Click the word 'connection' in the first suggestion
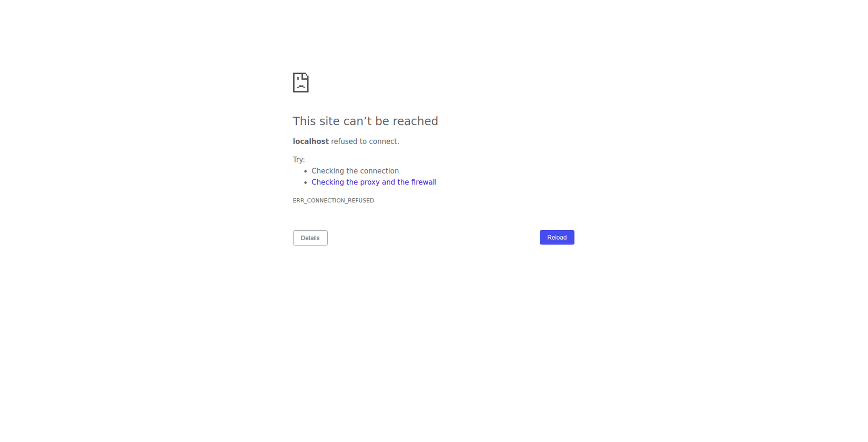Image resolution: width=868 pixels, height=442 pixels. click(378, 171)
